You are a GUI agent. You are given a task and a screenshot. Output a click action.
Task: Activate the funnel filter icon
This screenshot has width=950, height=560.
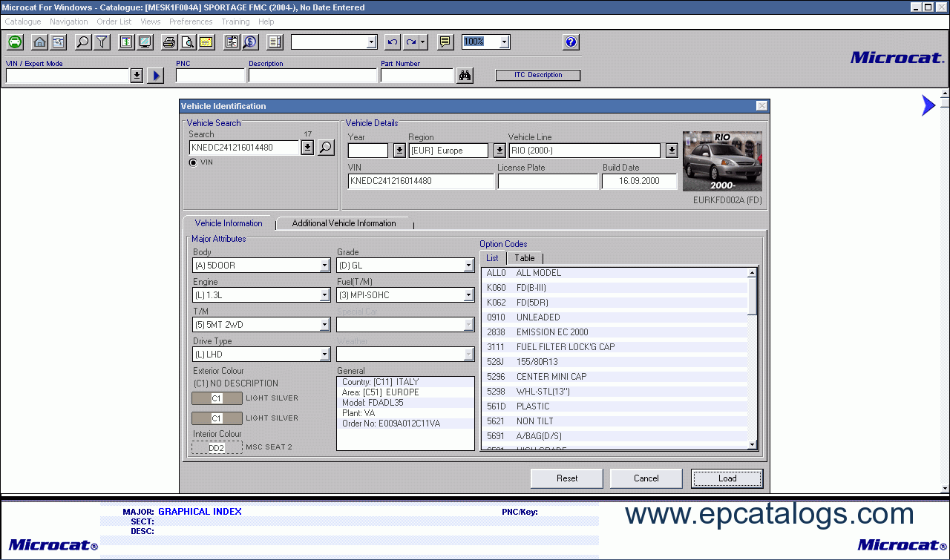(x=102, y=42)
